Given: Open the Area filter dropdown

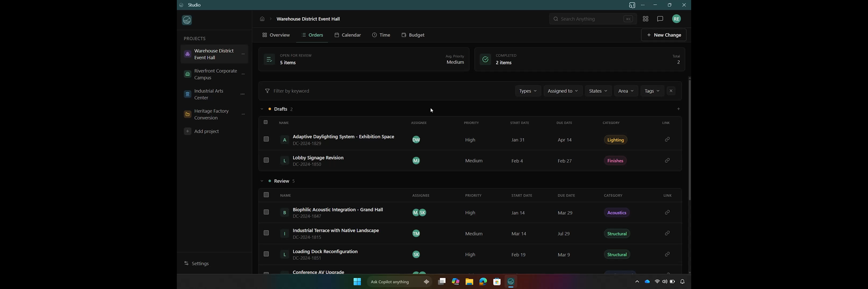Looking at the screenshot, I should pos(626,91).
